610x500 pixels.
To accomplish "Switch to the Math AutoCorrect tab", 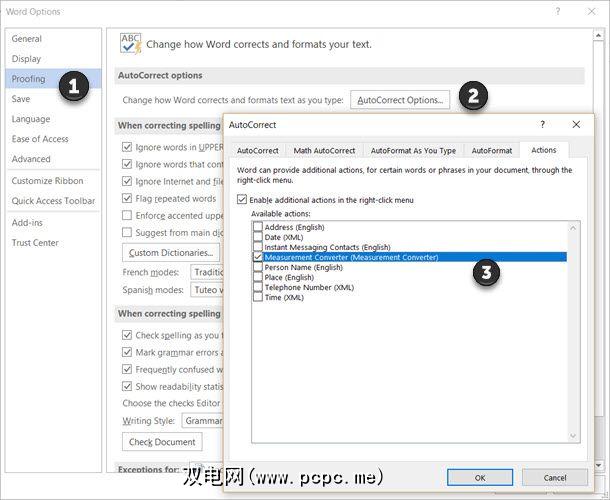I will (324, 150).
